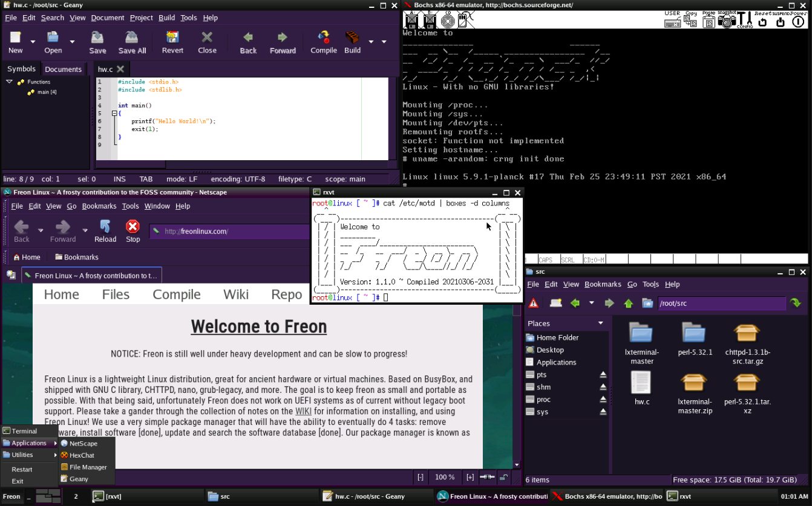Expand the Places dropdown in file manager
Screen dimensions: 812x506
pyautogui.click(x=601, y=323)
